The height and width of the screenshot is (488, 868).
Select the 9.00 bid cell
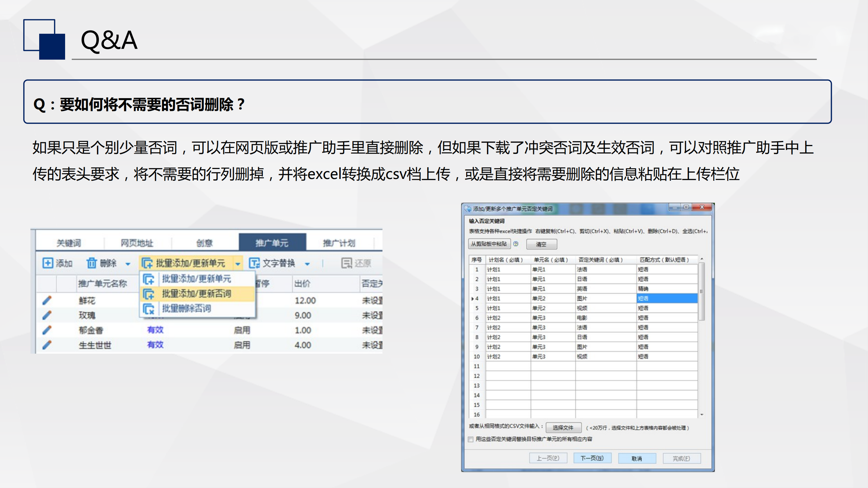coord(303,315)
